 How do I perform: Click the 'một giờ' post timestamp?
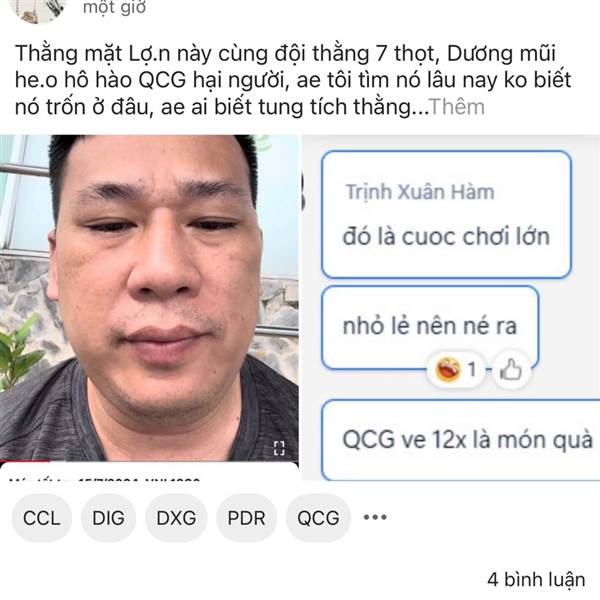114,7
